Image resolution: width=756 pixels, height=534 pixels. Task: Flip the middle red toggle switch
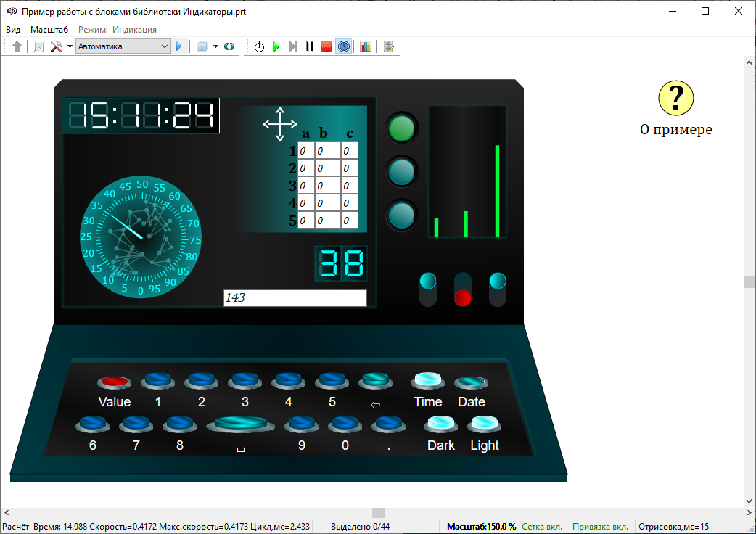click(463, 289)
